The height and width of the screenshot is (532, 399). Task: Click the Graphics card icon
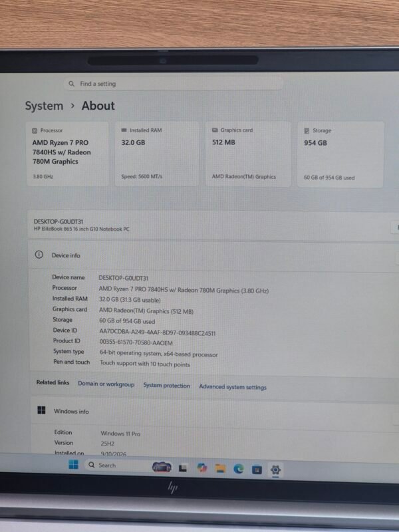pyautogui.click(x=215, y=130)
